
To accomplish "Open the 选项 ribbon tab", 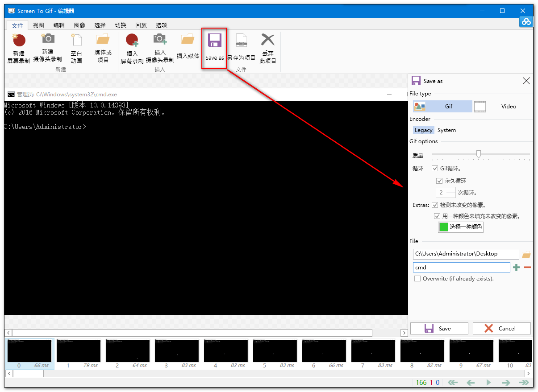I will coord(162,25).
